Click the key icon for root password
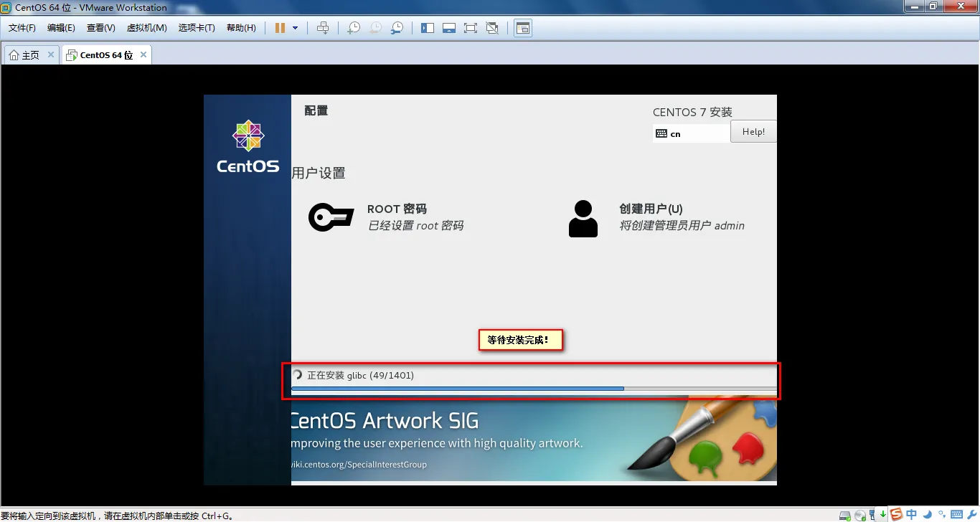This screenshot has height=522, width=980. [331, 217]
